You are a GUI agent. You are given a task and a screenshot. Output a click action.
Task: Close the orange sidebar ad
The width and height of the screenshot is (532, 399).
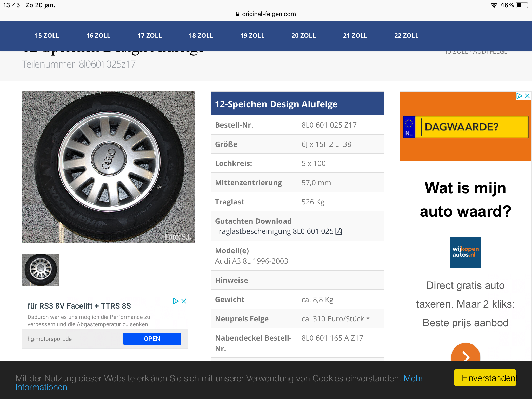(x=527, y=96)
